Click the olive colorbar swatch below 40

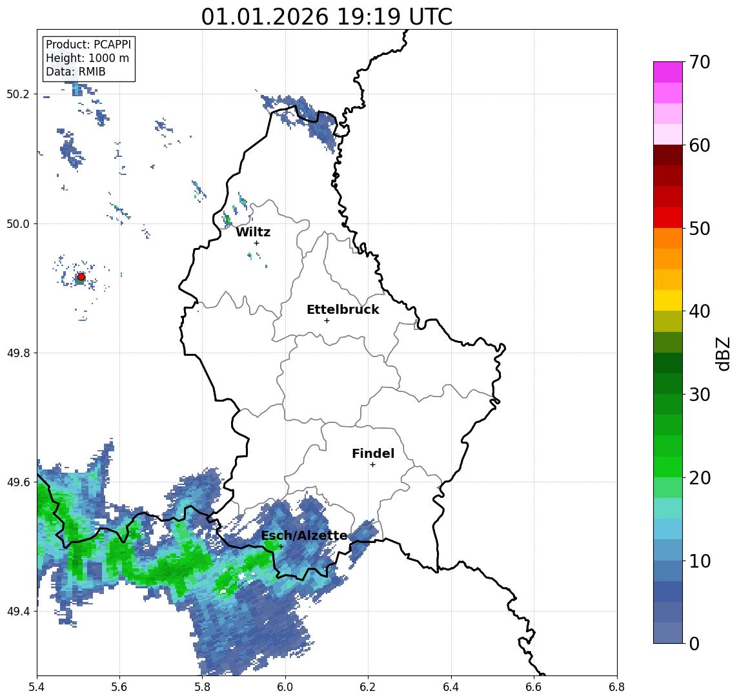668,321
